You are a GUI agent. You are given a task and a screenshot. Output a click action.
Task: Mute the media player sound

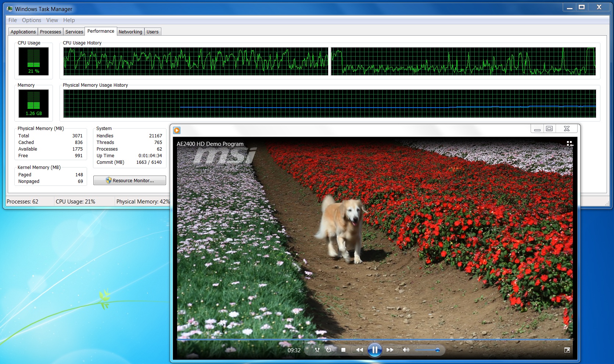pyautogui.click(x=406, y=350)
